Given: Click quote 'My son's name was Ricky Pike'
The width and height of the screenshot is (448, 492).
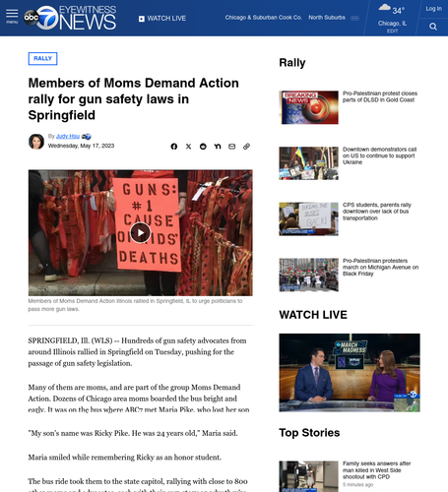Looking at the screenshot, I should click(x=133, y=433).
